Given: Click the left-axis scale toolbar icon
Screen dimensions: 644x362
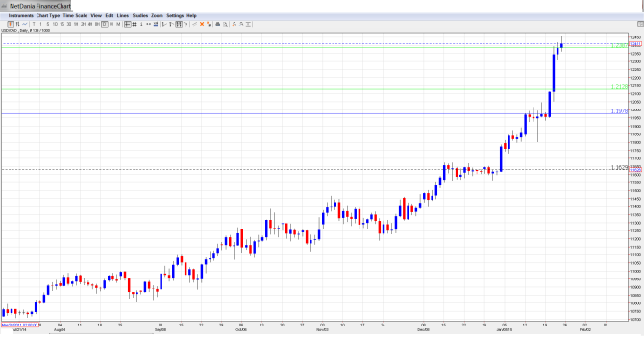Looking at the screenshot, I should (x=164, y=25).
